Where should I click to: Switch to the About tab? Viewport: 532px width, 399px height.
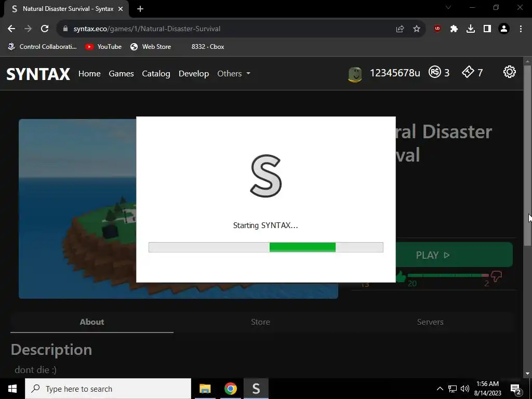tap(92, 322)
